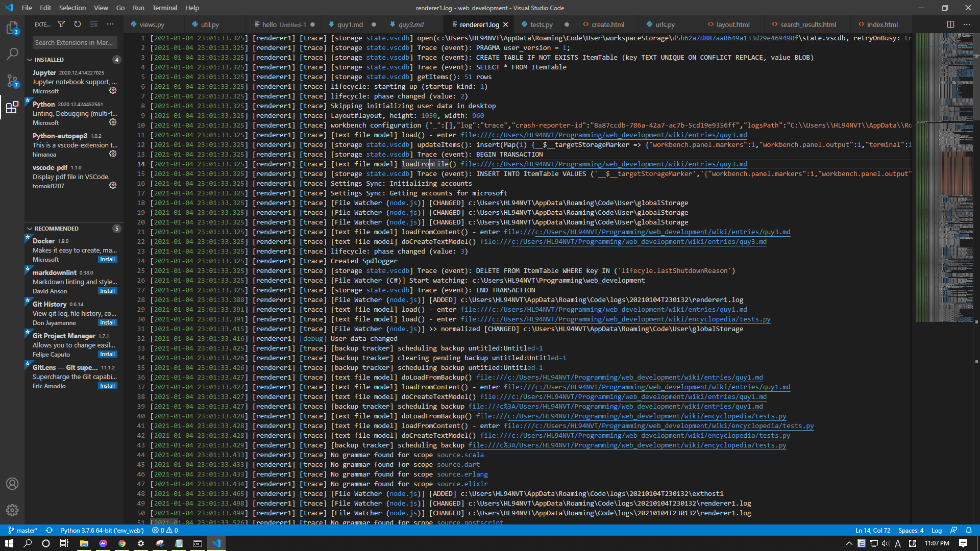Open the Manage gear in activity bar
Viewport: 980px width, 551px height.
[12, 510]
